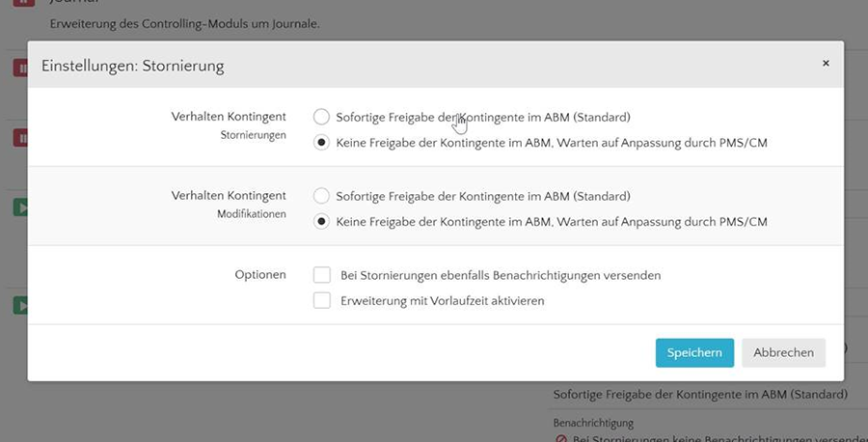The image size is (868, 442).
Task: Click red prohibited icon under Benachrichtigung
Action: tap(561, 439)
